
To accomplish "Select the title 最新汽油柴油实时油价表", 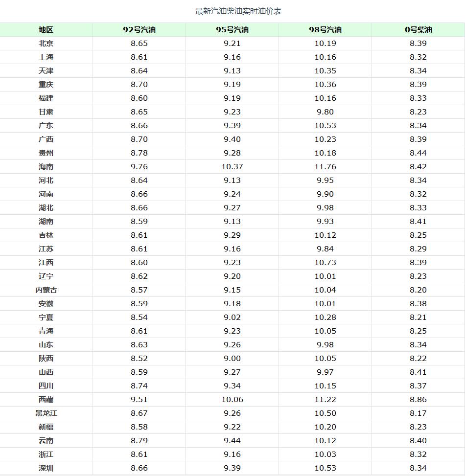I will click(238, 11).
